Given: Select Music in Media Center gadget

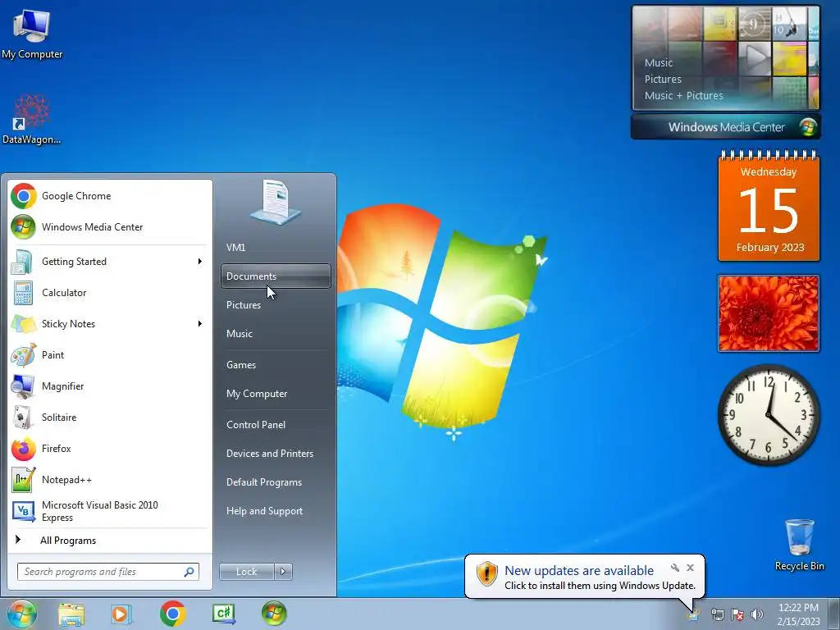Looking at the screenshot, I should click(x=659, y=62).
